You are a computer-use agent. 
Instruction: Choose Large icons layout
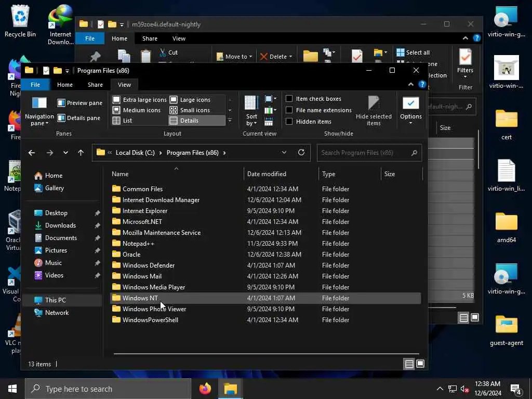(x=190, y=100)
